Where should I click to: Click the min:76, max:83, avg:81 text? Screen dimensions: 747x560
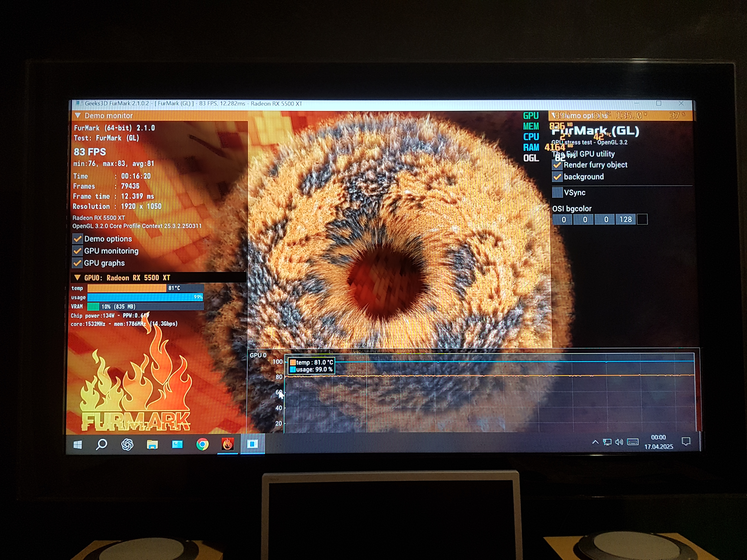coord(114,164)
